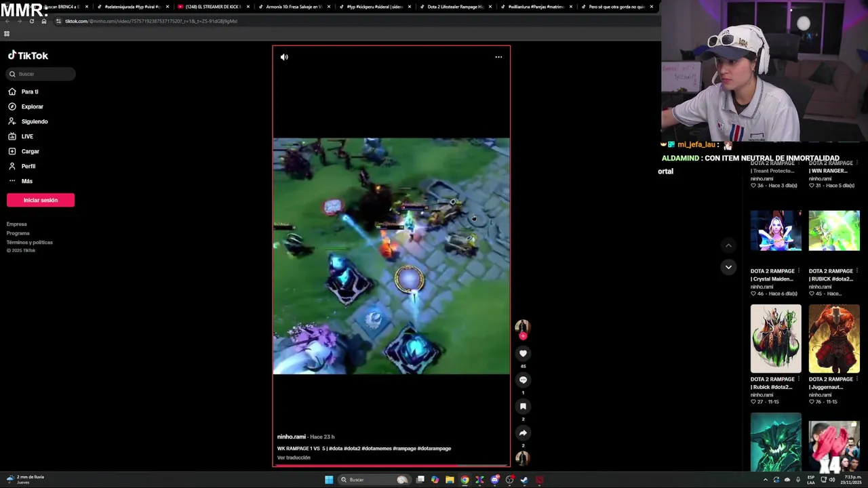Click the Iniciar sesión button
Image resolution: width=868 pixels, height=488 pixels.
click(41, 200)
